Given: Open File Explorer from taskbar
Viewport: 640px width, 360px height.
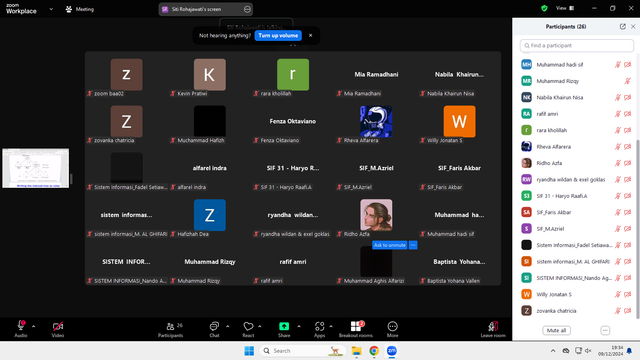Looking at the screenshot, I should pyautogui.click(x=356, y=351).
